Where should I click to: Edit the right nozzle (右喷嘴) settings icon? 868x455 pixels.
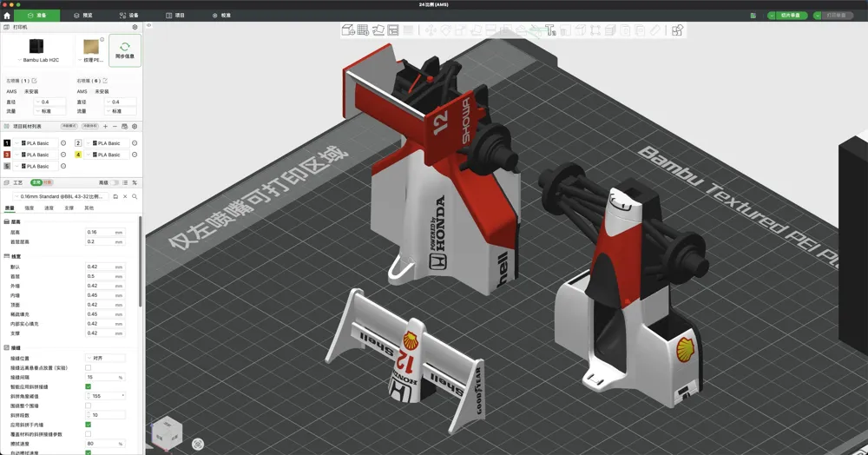(x=105, y=81)
